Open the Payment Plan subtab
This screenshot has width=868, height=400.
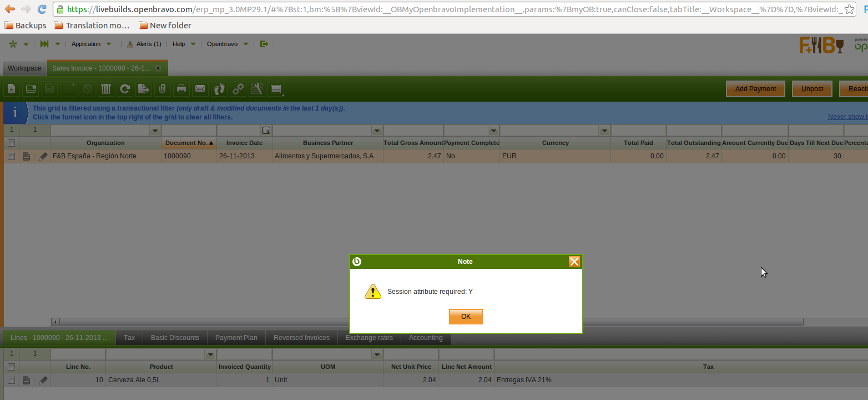coord(236,338)
